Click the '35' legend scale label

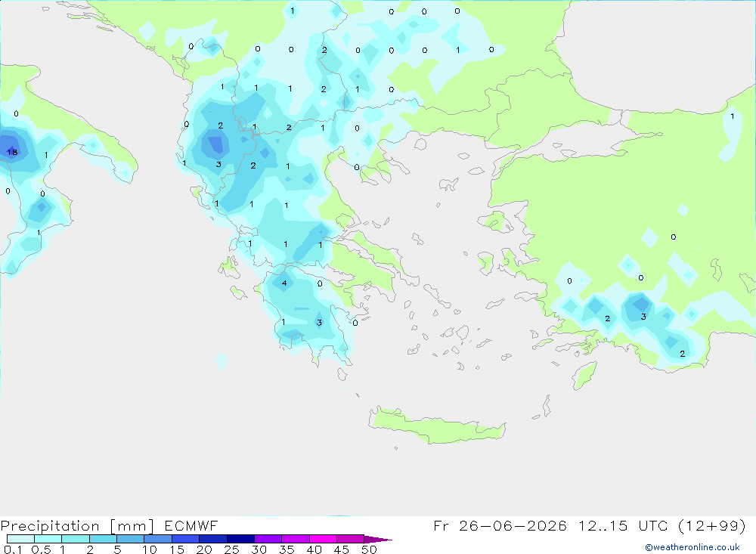(x=287, y=549)
